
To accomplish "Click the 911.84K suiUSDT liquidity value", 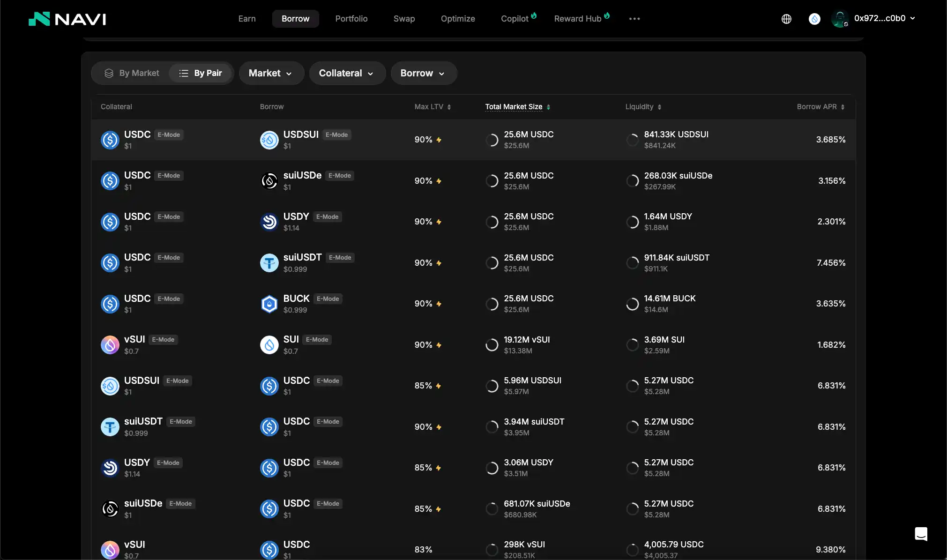I will (x=677, y=258).
